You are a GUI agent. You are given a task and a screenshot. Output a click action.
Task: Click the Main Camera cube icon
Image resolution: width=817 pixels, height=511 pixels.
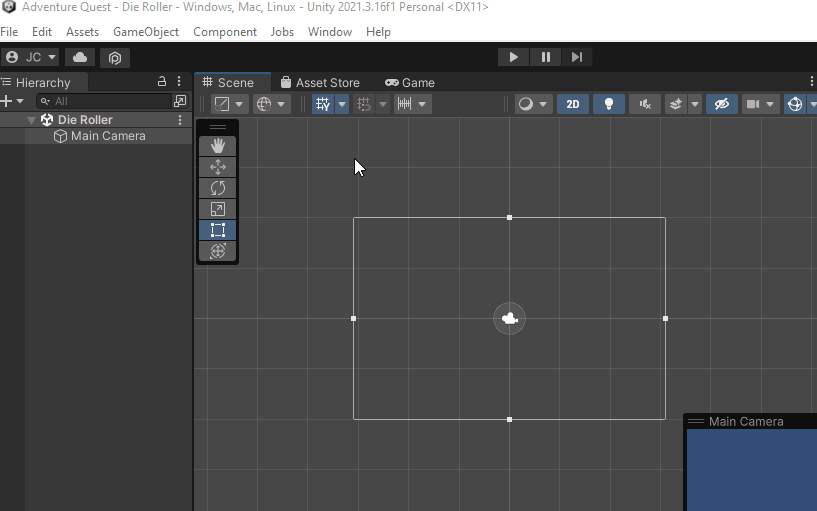(60, 136)
